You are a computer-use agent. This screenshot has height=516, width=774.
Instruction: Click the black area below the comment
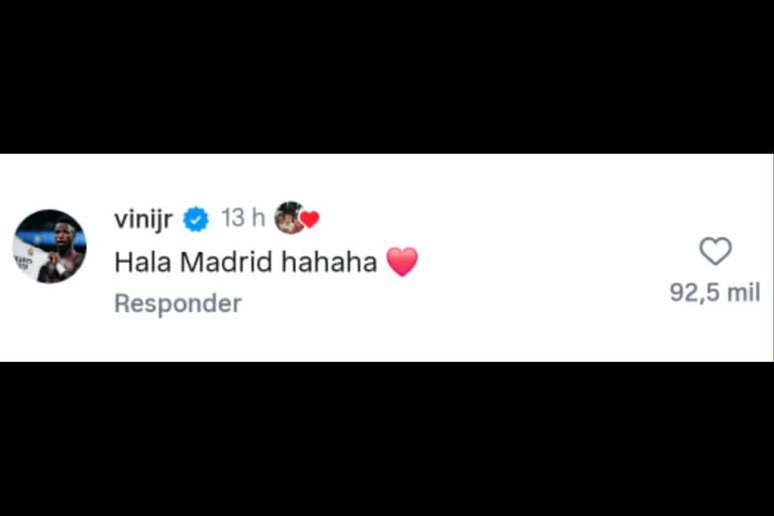click(x=387, y=438)
